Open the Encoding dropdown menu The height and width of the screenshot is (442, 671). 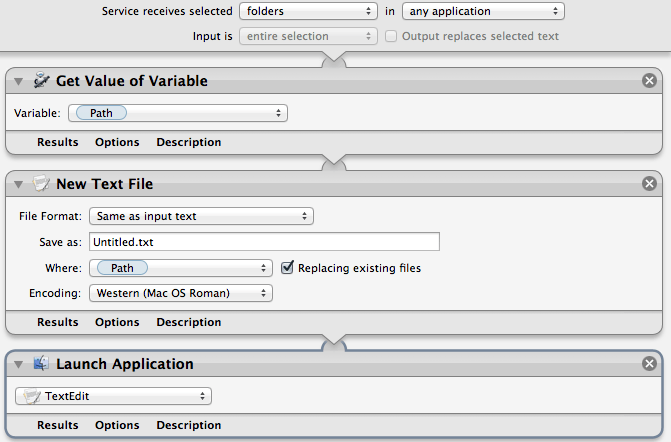[x=180, y=293]
